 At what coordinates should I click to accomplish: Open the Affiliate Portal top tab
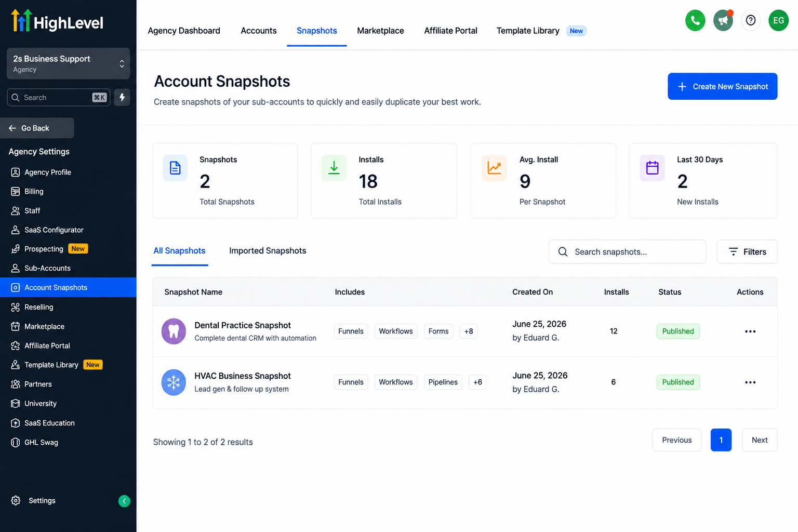pyautogui.click(x=450, y=31)
